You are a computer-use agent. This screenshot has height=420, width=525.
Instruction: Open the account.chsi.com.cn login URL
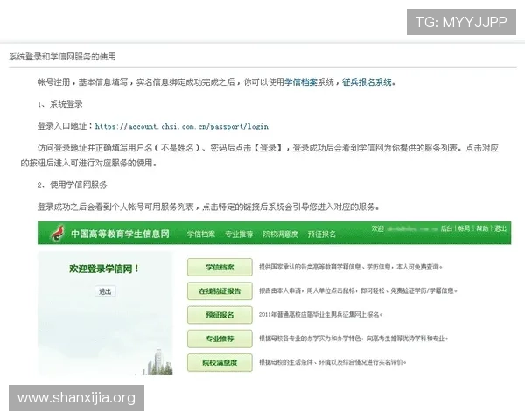(182, 126)
